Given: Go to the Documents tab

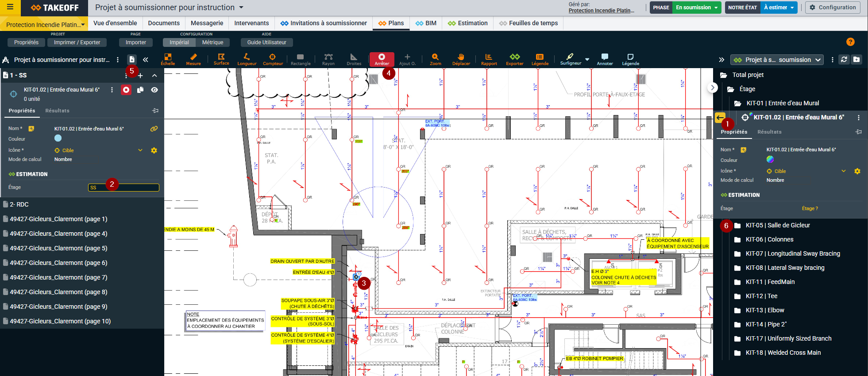Looking at the screenshot, I should click(164, 23).
